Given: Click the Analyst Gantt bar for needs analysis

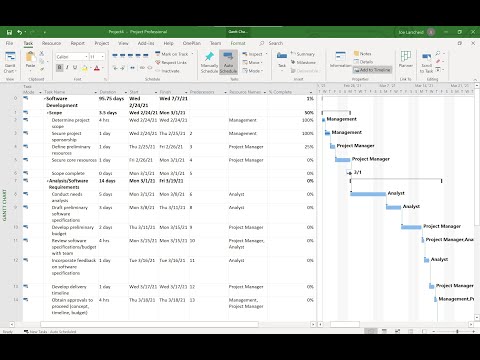Looking at the screenshot, I should tap(368, 194).
